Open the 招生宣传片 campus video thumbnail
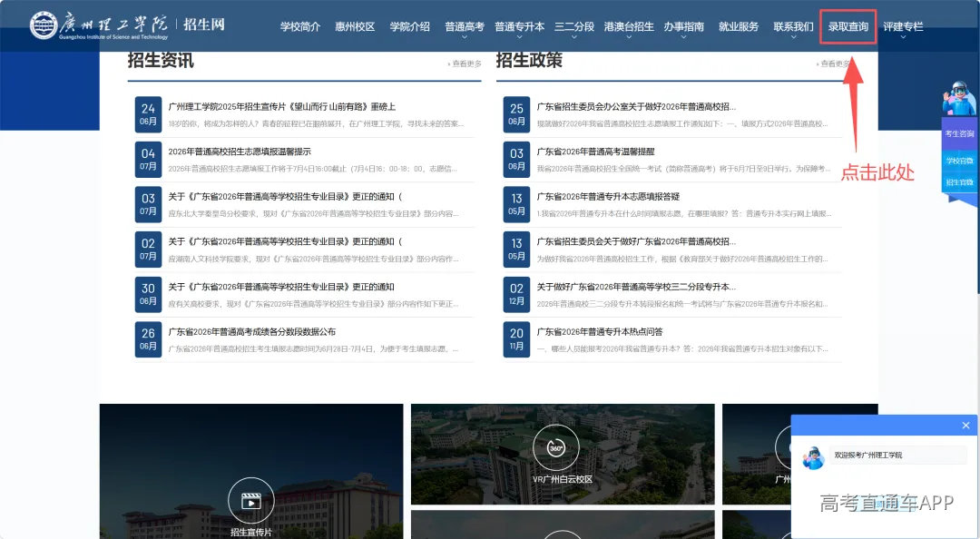This screenshot has height=539, width=980. click(251, 472)
